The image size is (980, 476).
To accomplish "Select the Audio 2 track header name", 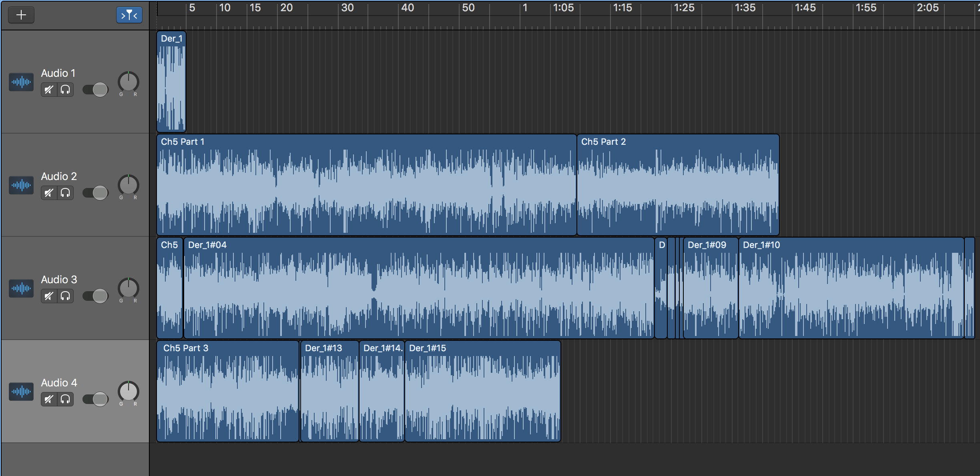I will (x=59, y=176).
